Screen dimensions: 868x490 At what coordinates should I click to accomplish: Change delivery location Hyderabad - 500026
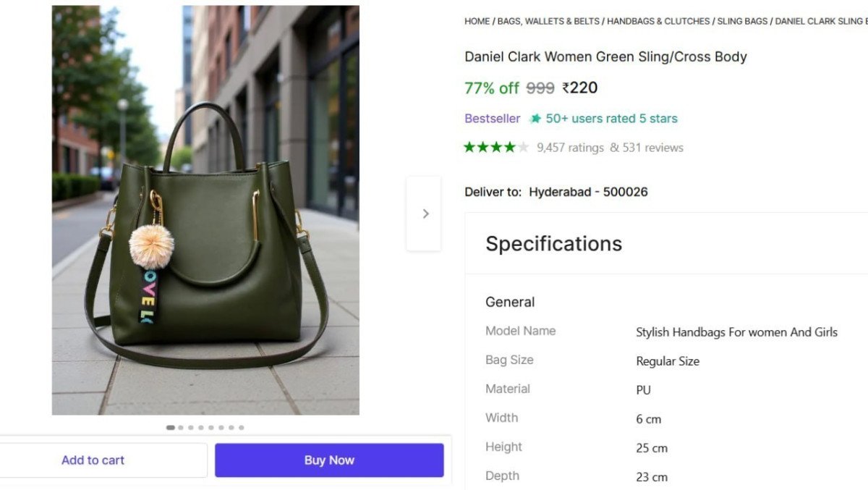tap(588, 192)
